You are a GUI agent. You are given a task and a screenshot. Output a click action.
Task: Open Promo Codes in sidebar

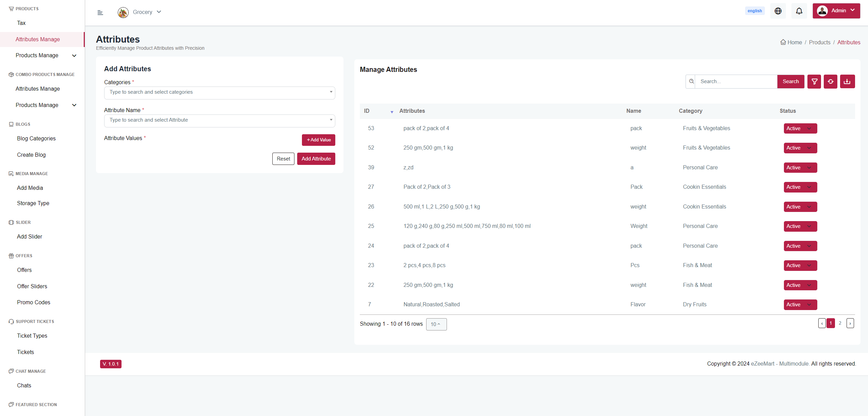(34, 302)
